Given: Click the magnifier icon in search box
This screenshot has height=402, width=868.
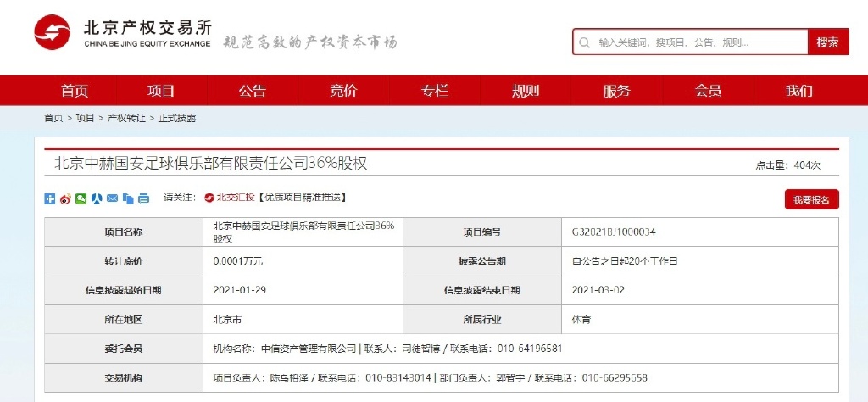Looking at the screenshot, I should [x=584, y=42].
